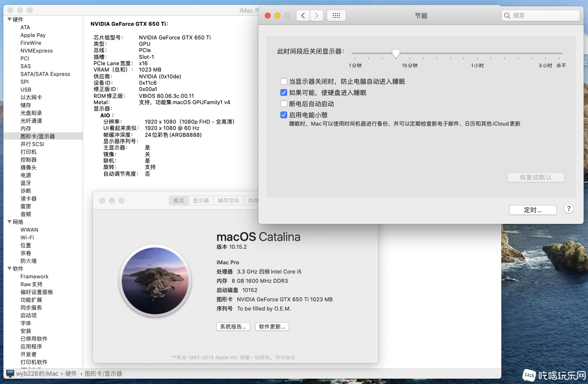The image size is (588, 384).
Task: Select Wi-Fi under 网络
Action: (27, 238)
